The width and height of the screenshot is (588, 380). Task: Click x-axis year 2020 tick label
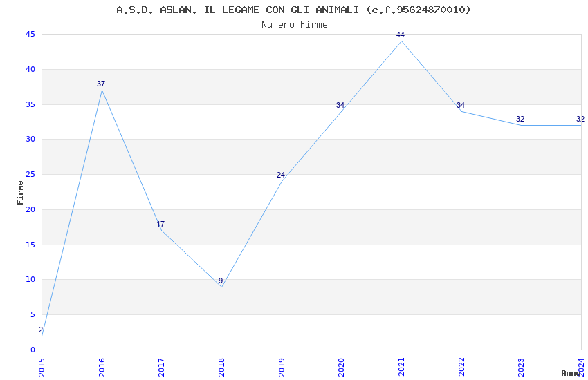pyautogui.click(x=341, y=368)
